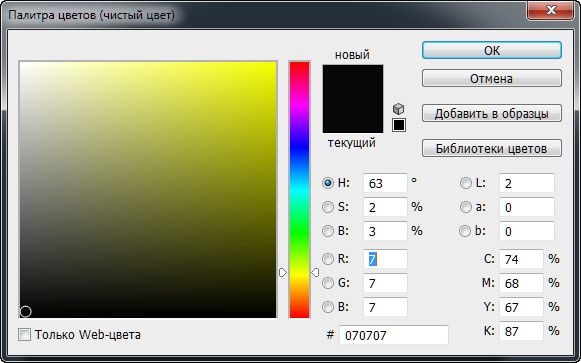
Task: Select the Lab b radio button
Action: coord(465,231)
